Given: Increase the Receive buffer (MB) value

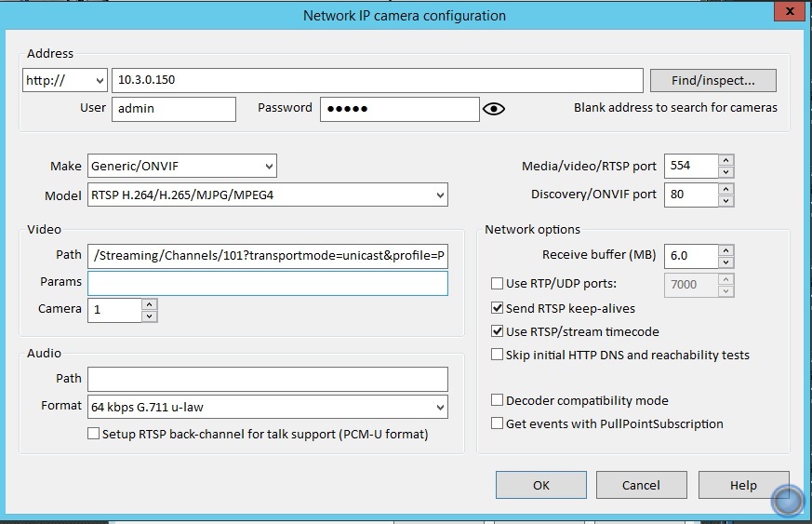Looking at the screenshot, I should point(726,249).
